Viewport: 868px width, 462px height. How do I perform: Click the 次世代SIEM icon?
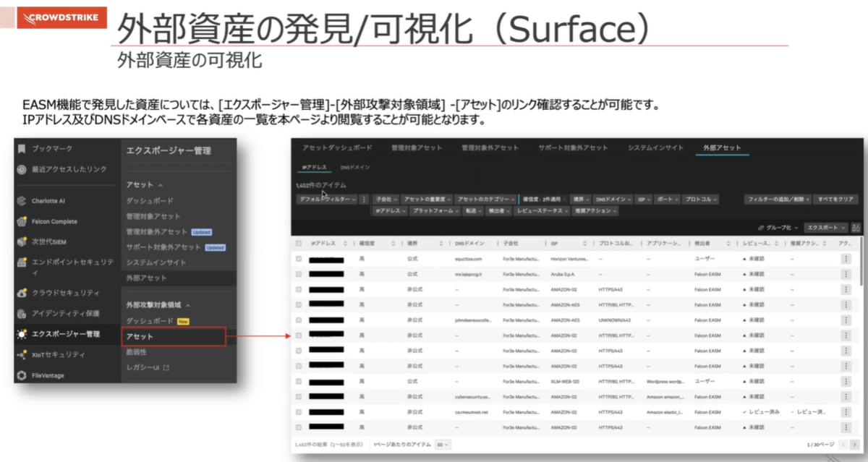tap(22, 241)
